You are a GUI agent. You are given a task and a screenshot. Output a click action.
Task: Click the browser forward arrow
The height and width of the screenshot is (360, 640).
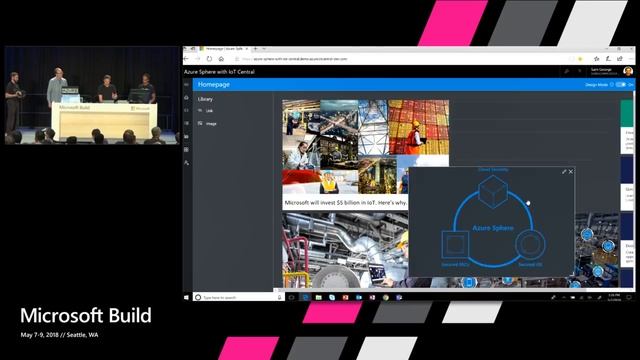[x=198, y=59]
